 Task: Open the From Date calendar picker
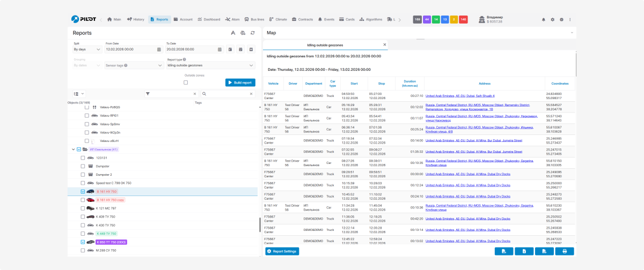click(159, 49)
